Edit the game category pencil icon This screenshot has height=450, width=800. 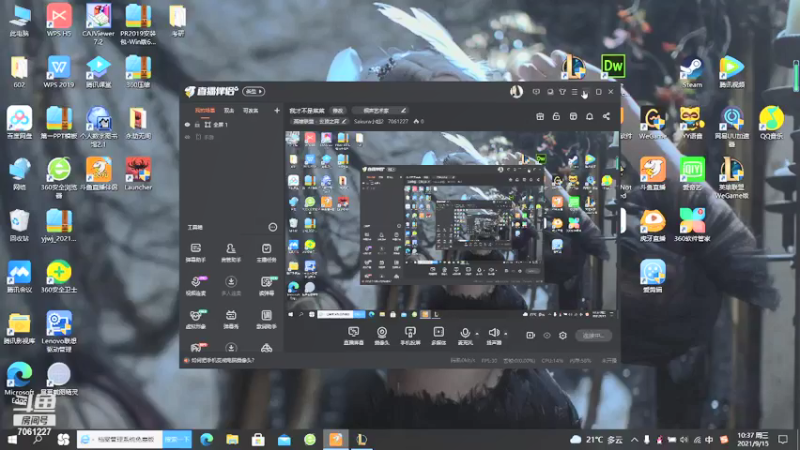tap(344, 121)
